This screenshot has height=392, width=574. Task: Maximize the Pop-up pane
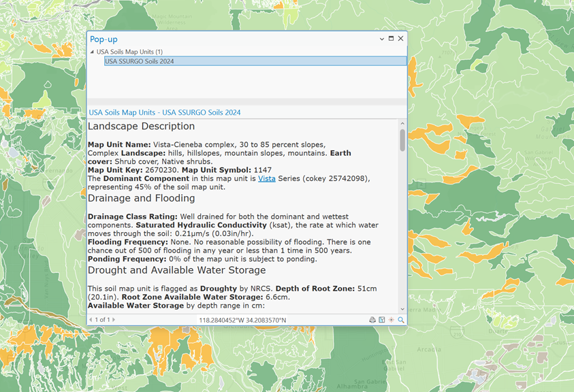(x=391, y=39)
